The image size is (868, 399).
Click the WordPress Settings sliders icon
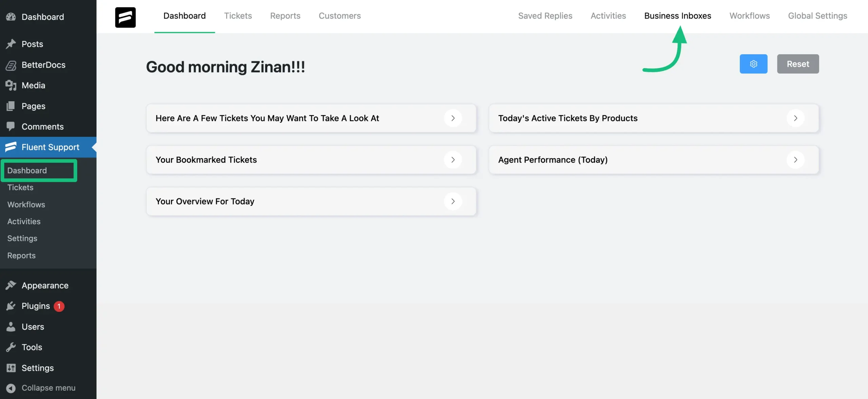(x=11, y=368)
